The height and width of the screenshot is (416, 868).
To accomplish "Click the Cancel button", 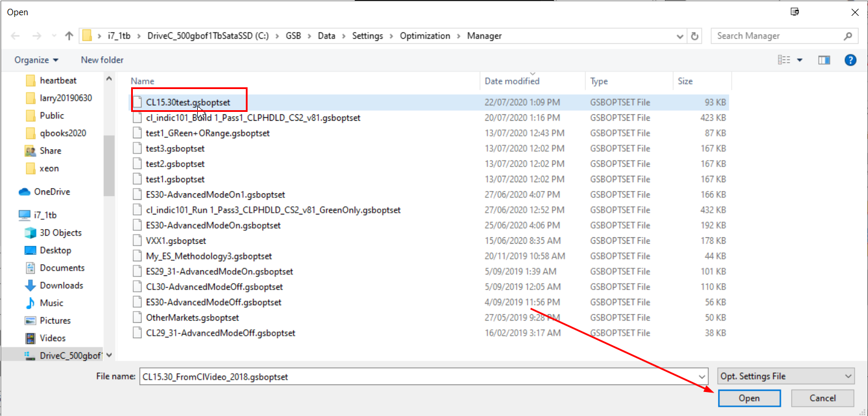I will 822,398.
